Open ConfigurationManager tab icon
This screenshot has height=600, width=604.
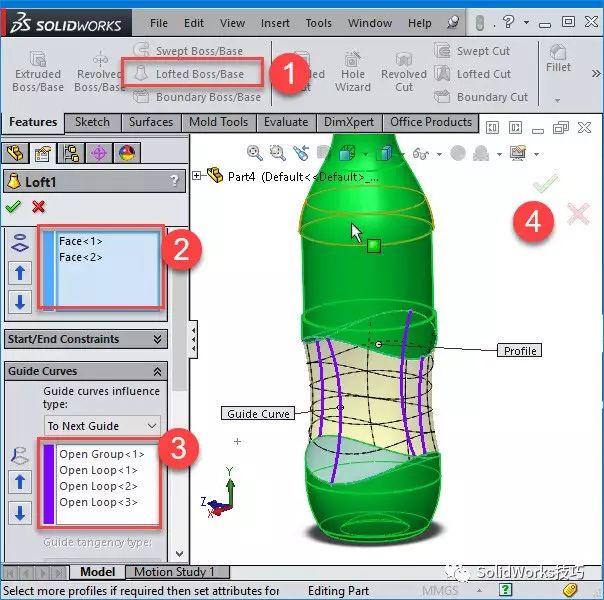click(x=71, y=153)
